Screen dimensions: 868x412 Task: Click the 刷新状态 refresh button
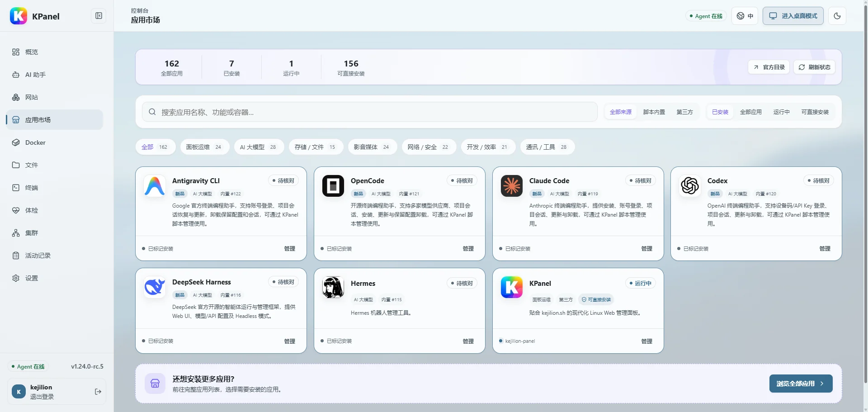[814, 67]
